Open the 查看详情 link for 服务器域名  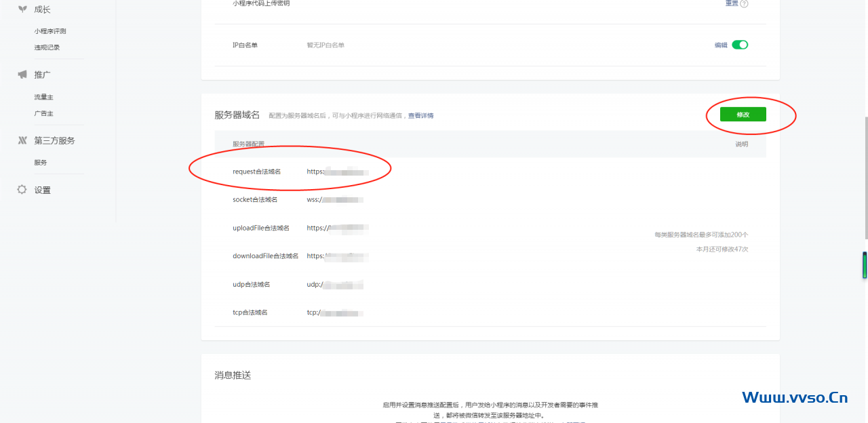[x=420, y=116]
